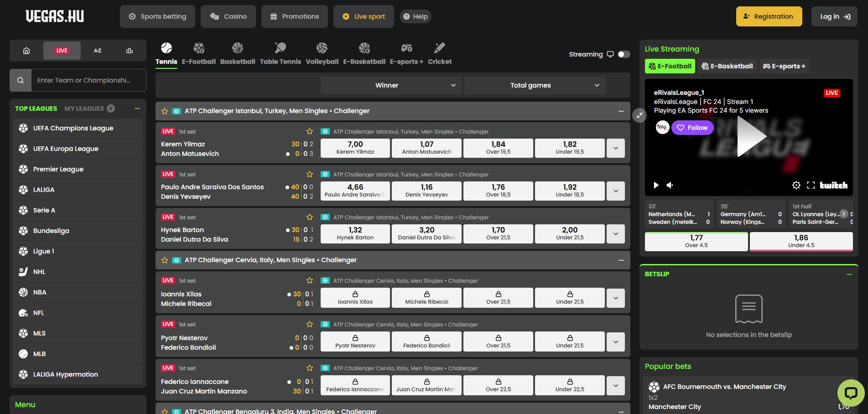The width and height of the screenshot is (868, 414).
Task: Select the Volleyball sport icon
Action: tap(322, 48)
